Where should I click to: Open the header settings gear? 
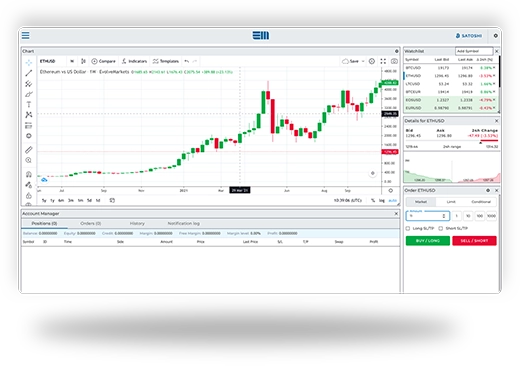click(x=496, y=36)
